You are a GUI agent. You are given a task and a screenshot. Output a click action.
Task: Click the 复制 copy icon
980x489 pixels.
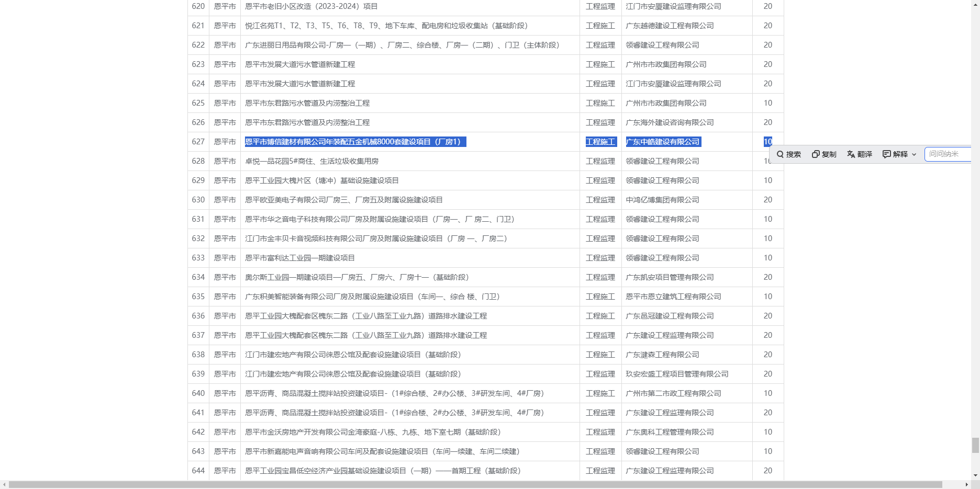coord(816,154)
